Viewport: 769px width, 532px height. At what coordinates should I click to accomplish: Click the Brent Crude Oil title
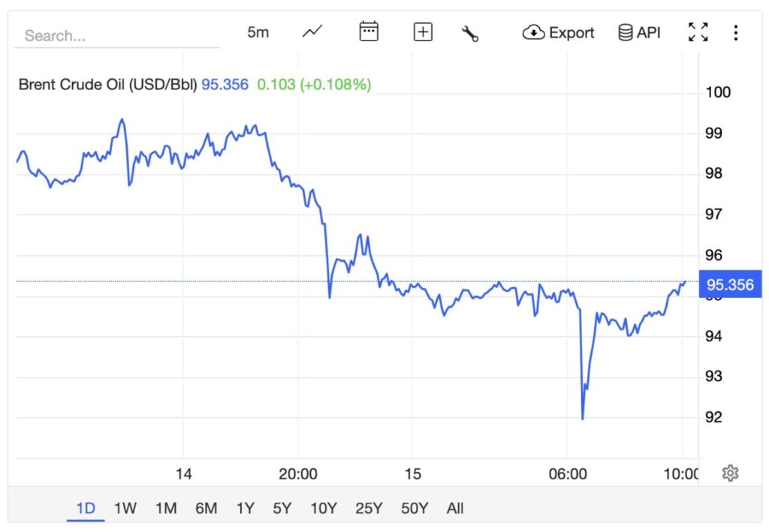coord(107,85)
